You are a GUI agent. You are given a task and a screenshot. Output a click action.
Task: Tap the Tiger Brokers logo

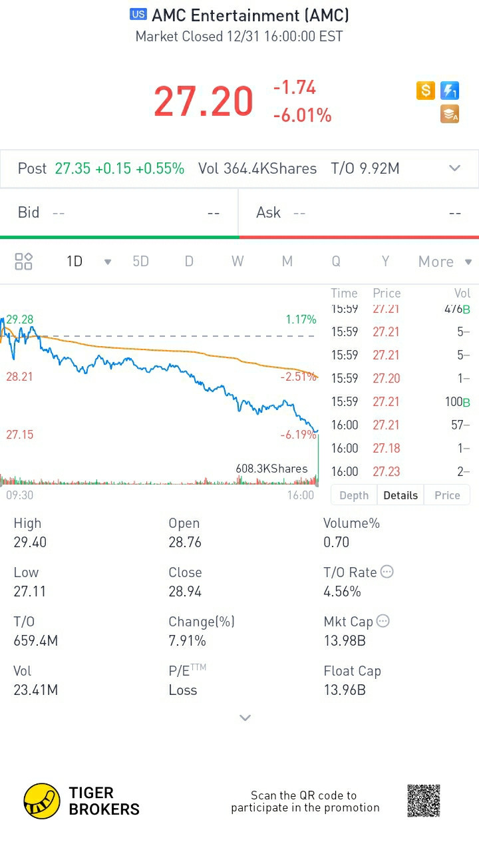[82, 801]
